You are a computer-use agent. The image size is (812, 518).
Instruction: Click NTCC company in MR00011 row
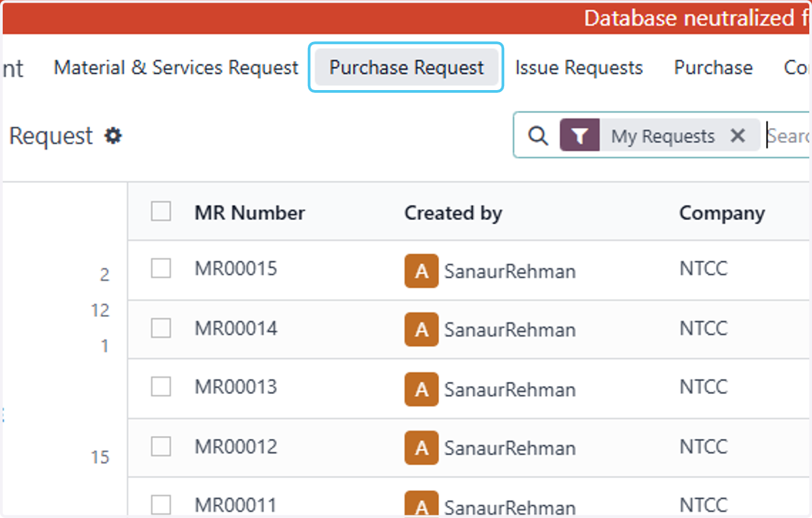[704, 505]
